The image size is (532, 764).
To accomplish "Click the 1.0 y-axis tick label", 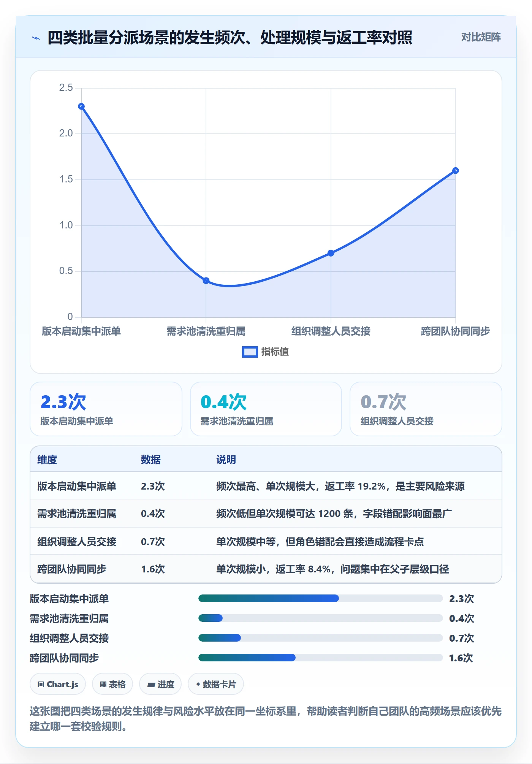I will tap(66, 225).
